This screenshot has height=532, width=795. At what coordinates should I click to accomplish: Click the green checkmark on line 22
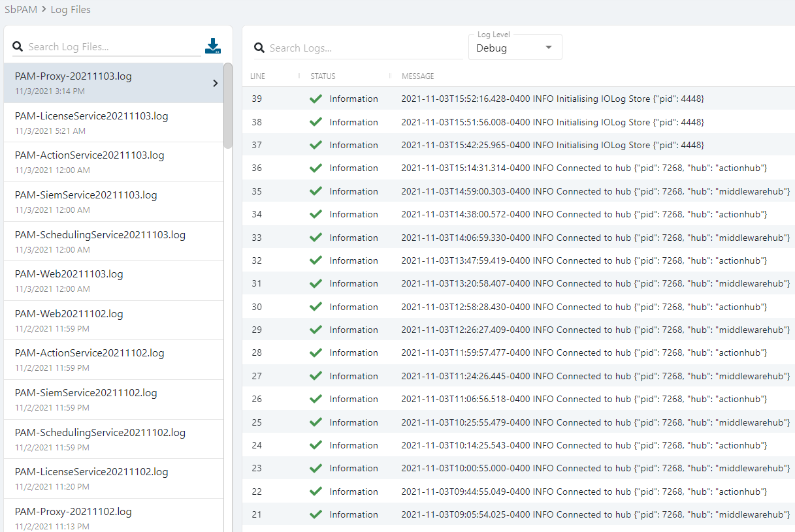click(316, 492)
